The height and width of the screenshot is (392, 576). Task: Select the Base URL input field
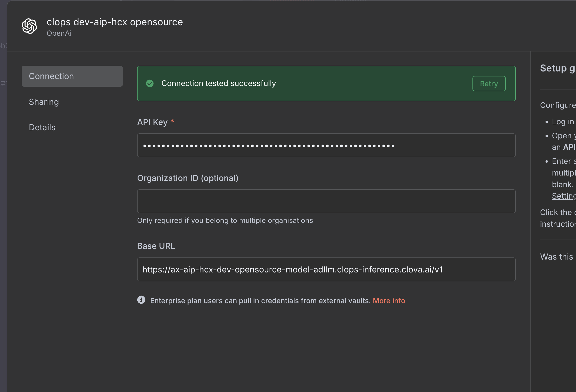pos(326,270)
